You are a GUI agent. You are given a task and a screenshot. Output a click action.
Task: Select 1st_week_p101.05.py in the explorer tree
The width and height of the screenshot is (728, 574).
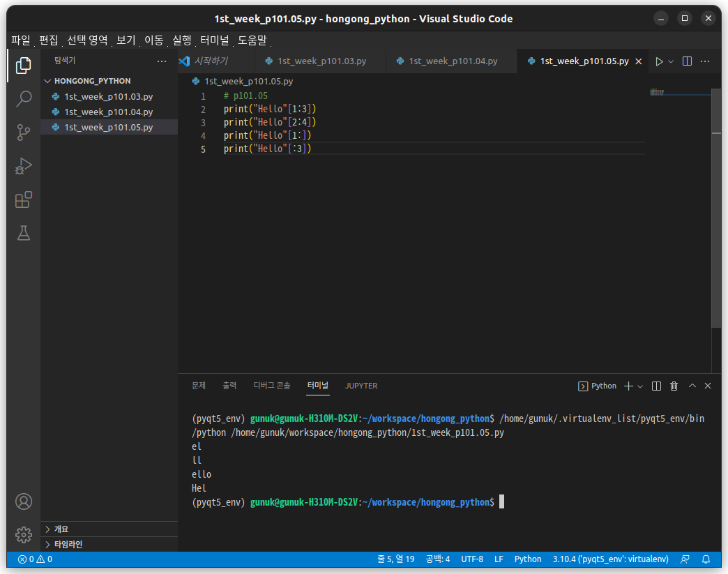(109, 127)
